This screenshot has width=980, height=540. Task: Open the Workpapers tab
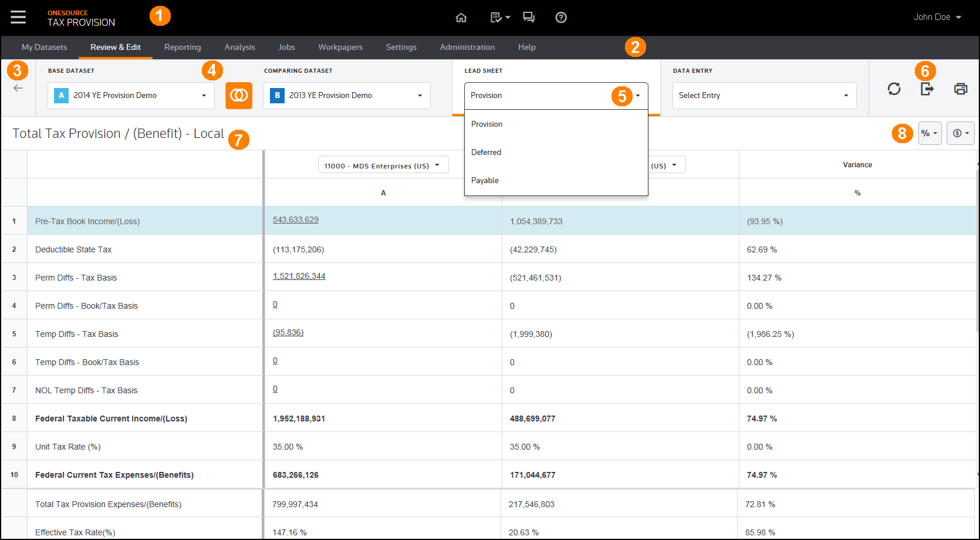point(340,47)
